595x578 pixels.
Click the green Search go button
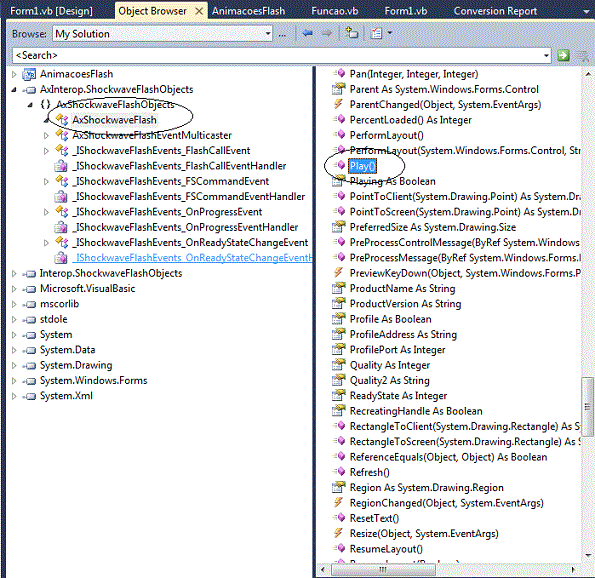[x=564, y=55]
